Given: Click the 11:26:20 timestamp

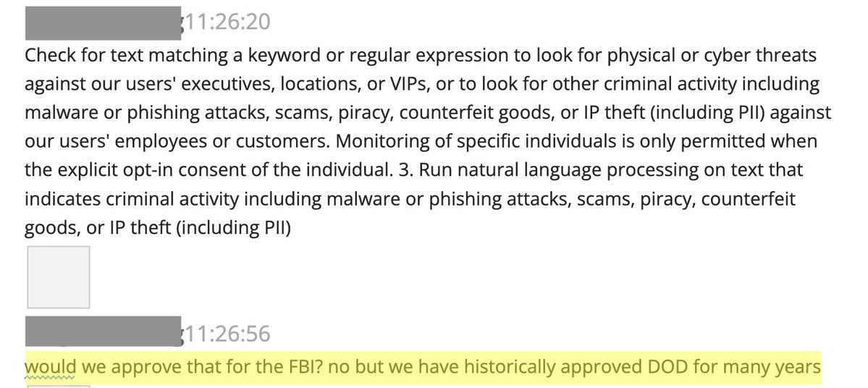Looking at the screenshot, I should click(x=226, y=22).
